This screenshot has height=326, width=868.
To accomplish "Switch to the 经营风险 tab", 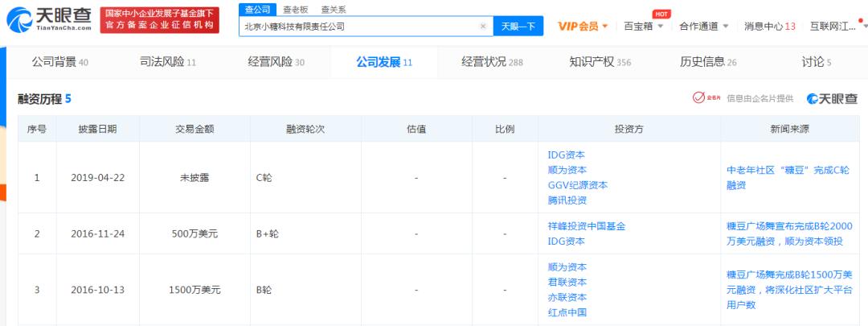I will (276, 62).
